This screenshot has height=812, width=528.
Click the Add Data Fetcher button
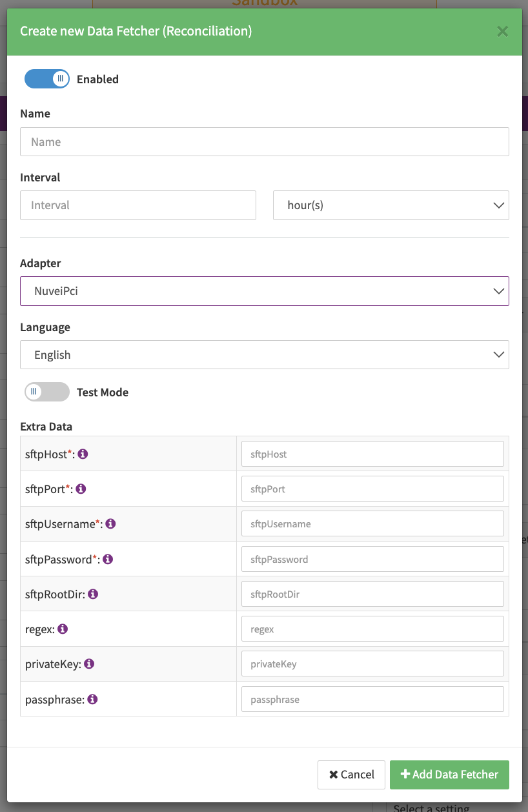pos(449,775)
